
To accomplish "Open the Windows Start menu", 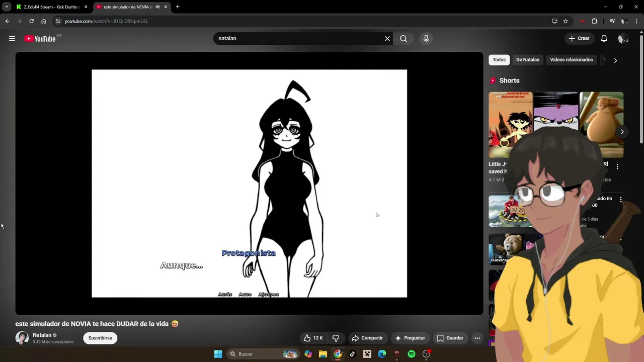I will pyautogui.click(x=218, y=354).
